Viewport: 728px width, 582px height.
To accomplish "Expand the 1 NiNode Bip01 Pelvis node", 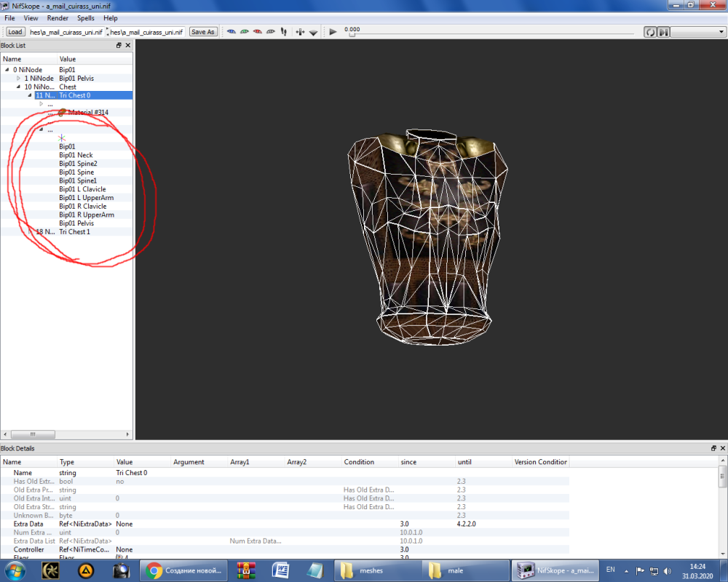I will (x=19, y=79).
